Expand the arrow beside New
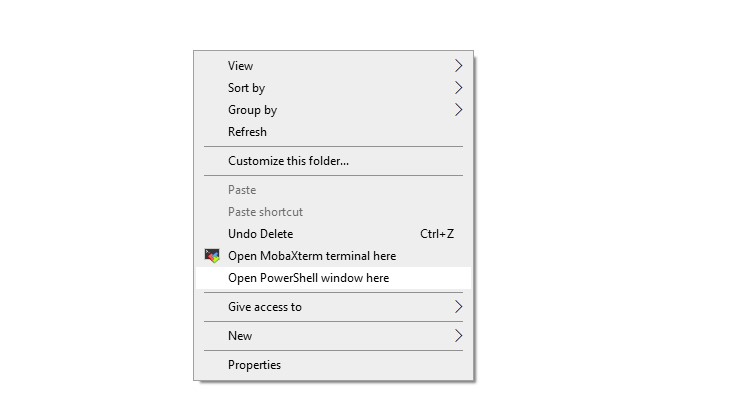 click(458, 336)
